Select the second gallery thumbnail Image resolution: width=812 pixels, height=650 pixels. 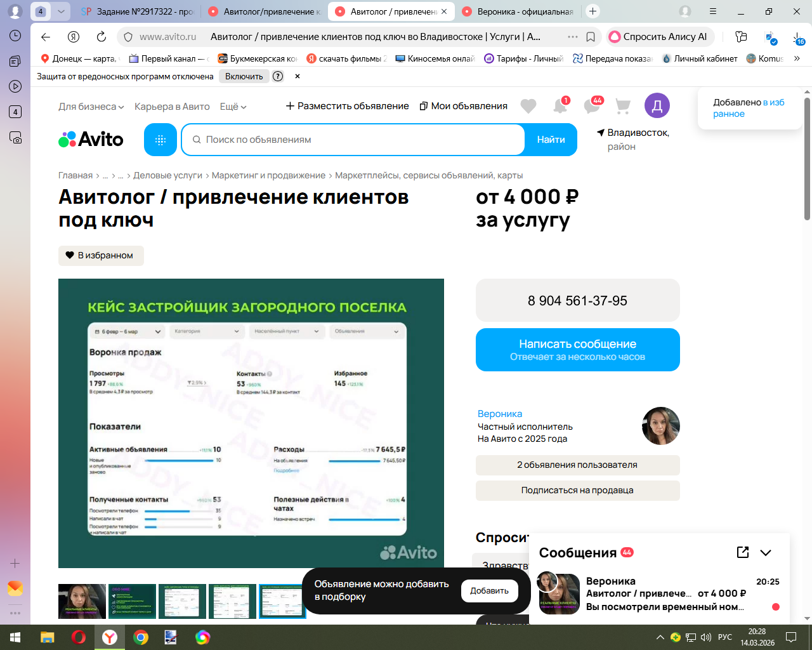(x=132, y=601)
